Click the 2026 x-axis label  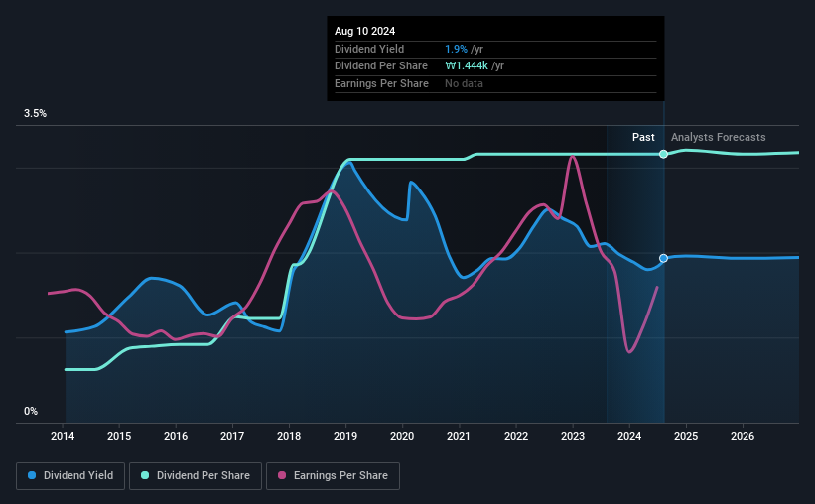coord(743,436)
